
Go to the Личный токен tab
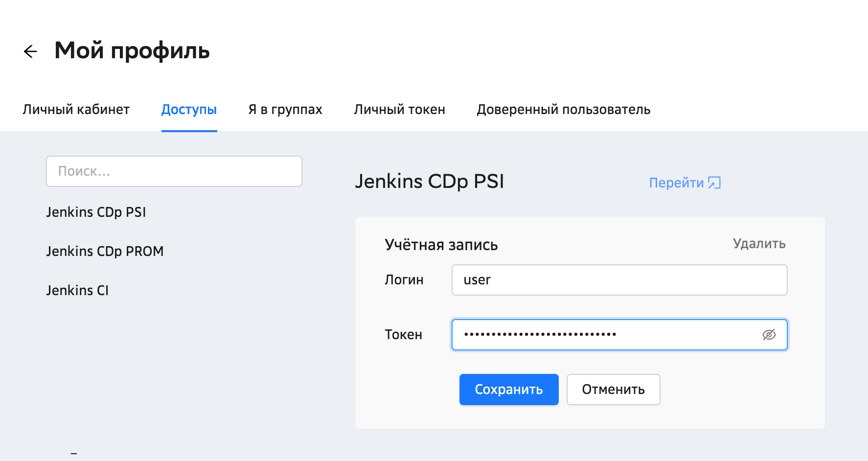[x=399, y=110]
